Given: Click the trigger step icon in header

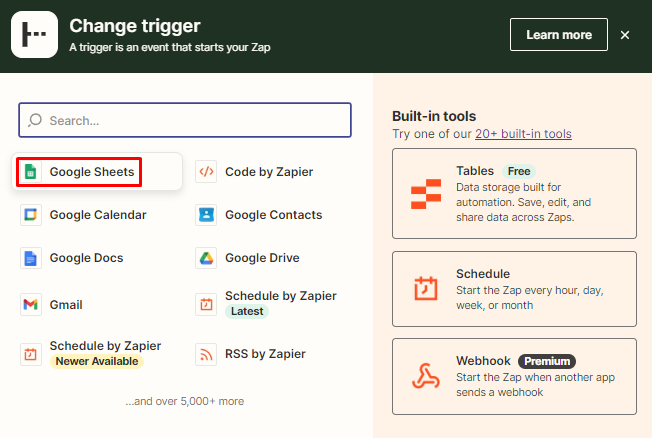Looking at the screenshot, I should 35,35.
